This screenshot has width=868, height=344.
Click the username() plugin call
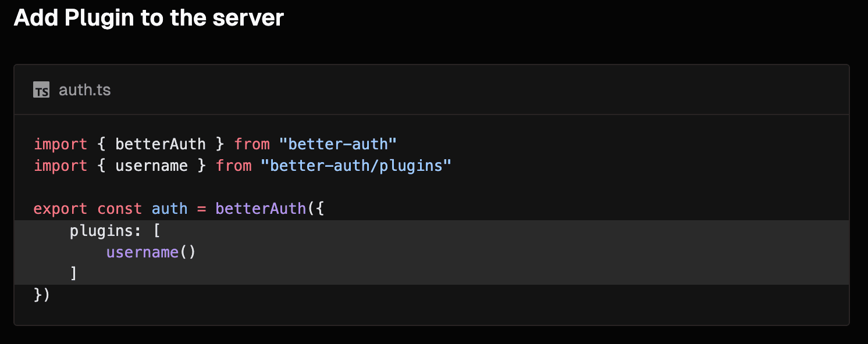[x=151, y=252]
